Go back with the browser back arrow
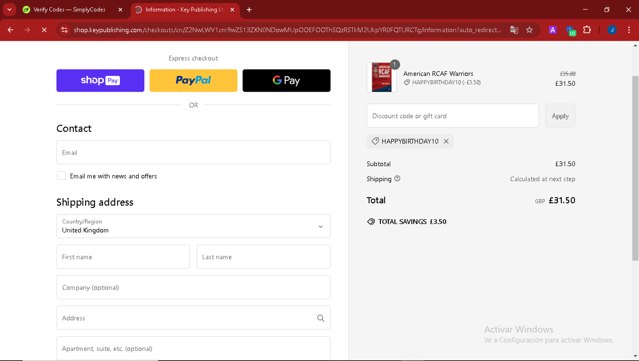 pyautogui.click(x=10, y=30)
